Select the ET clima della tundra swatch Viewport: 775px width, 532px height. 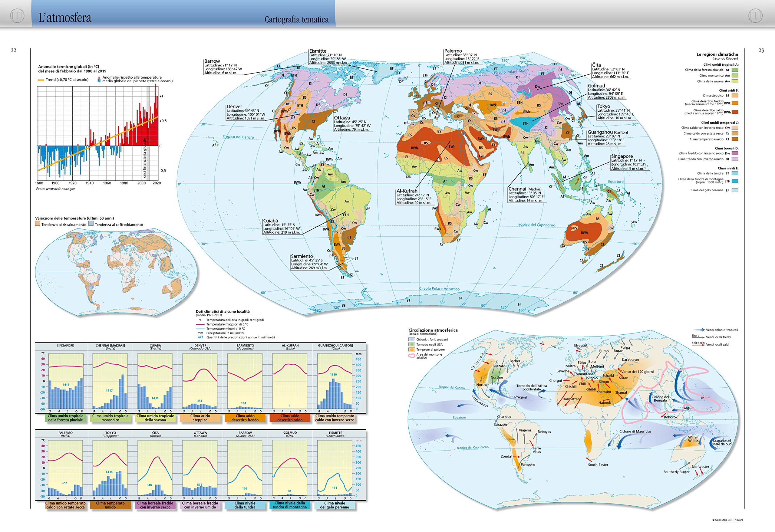click(735, 173)
